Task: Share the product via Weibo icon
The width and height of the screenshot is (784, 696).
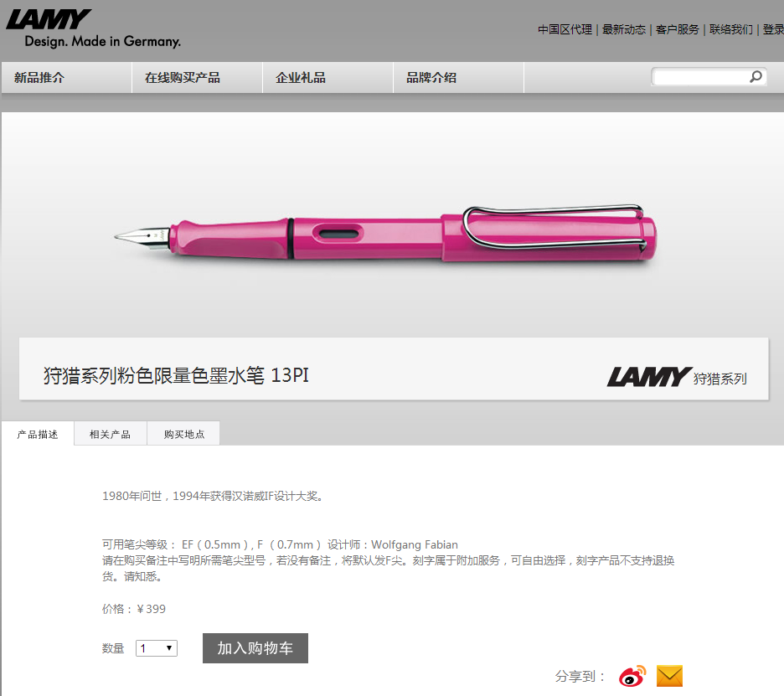Action: tap(632, 676)
